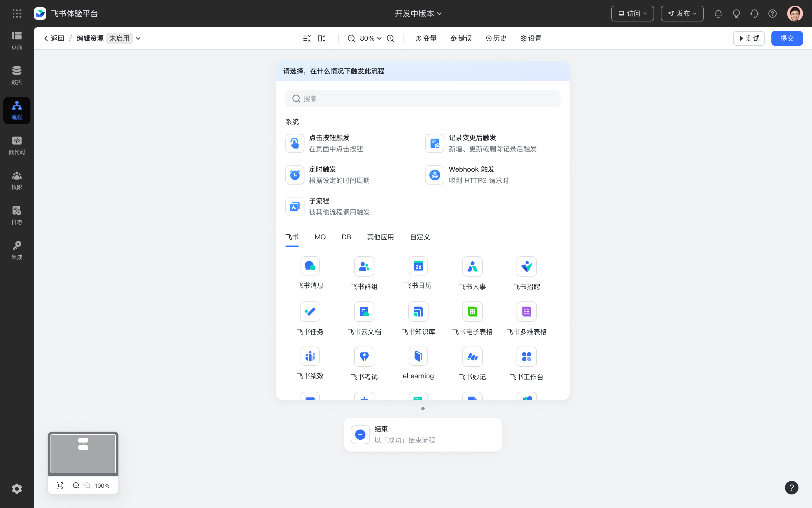Switch to the 其他应用 tab
This screenshot has height=508, width=812.
click(381, 237)
